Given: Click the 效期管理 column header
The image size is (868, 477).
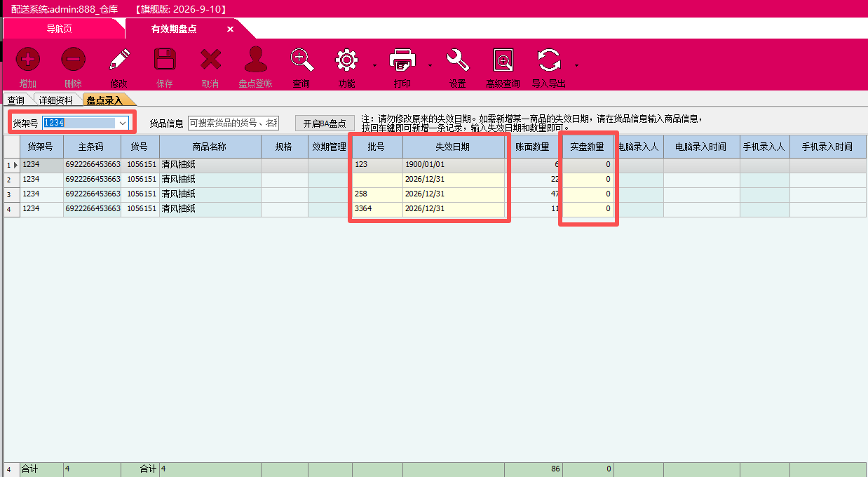Looking at the screenshot, I should (330, 147).
